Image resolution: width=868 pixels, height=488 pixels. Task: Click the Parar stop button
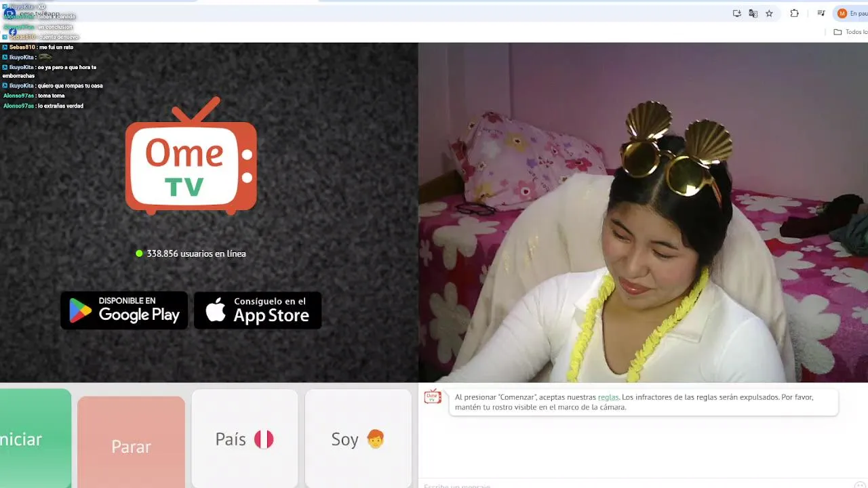131,442
